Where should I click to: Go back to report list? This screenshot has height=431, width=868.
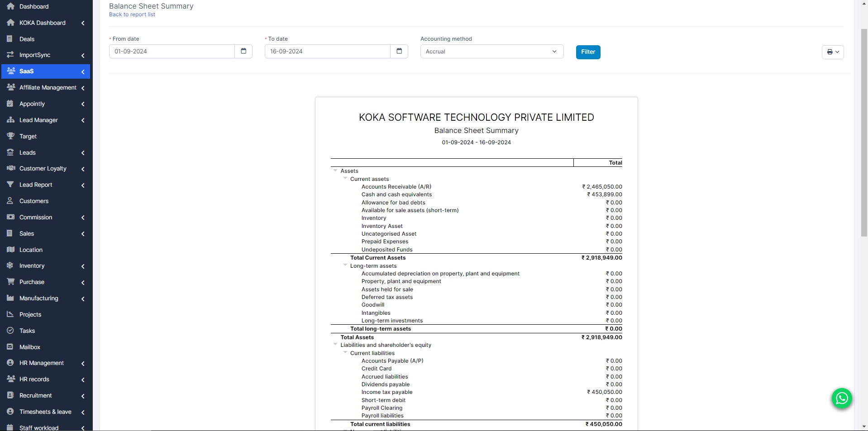point(132,14)
